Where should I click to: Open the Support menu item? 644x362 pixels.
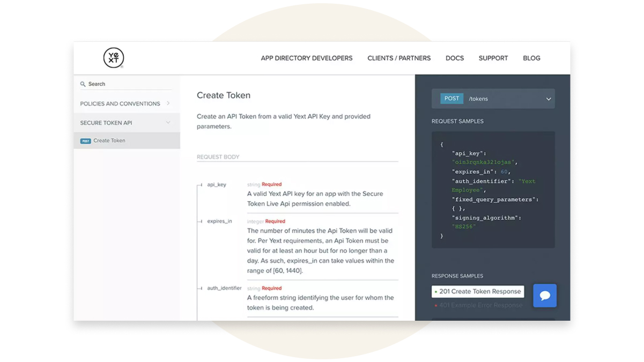[493, 58]
